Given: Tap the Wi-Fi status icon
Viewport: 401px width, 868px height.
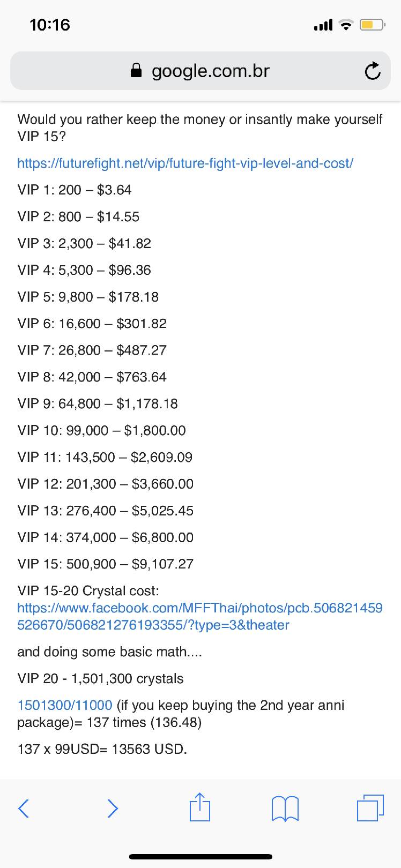Looking at the screenshot, I should click(347, 25).
